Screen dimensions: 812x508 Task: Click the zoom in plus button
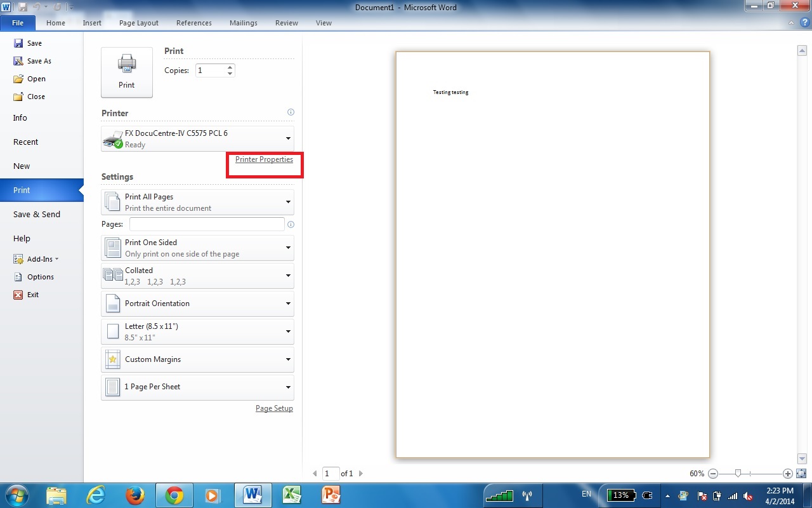coord(788,474)
